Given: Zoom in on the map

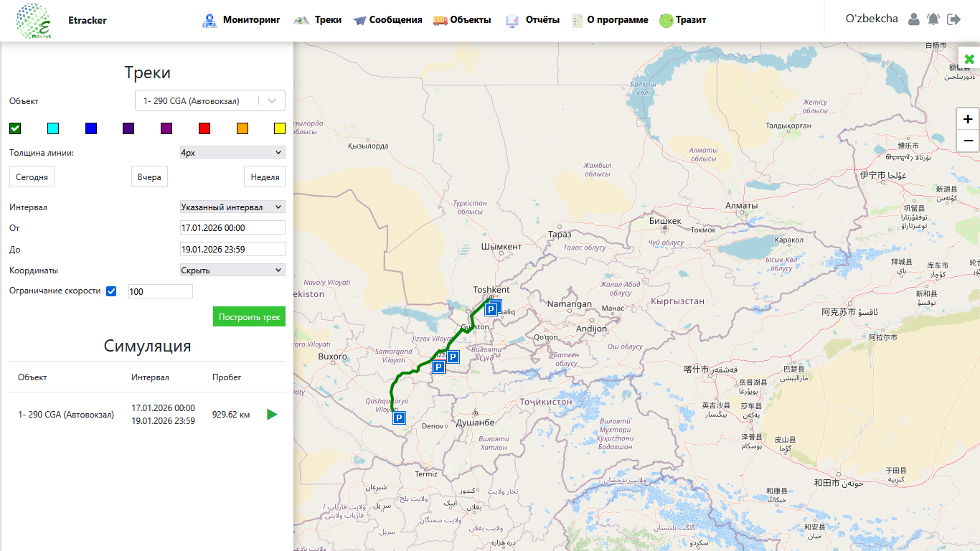Looking at the screenshot, I should 968,119.
